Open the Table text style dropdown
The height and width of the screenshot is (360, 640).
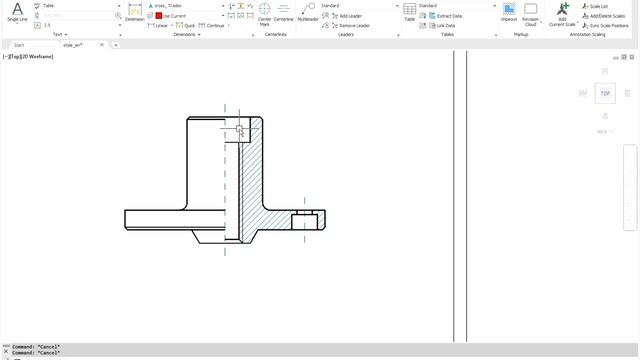[x=119, y=6]
